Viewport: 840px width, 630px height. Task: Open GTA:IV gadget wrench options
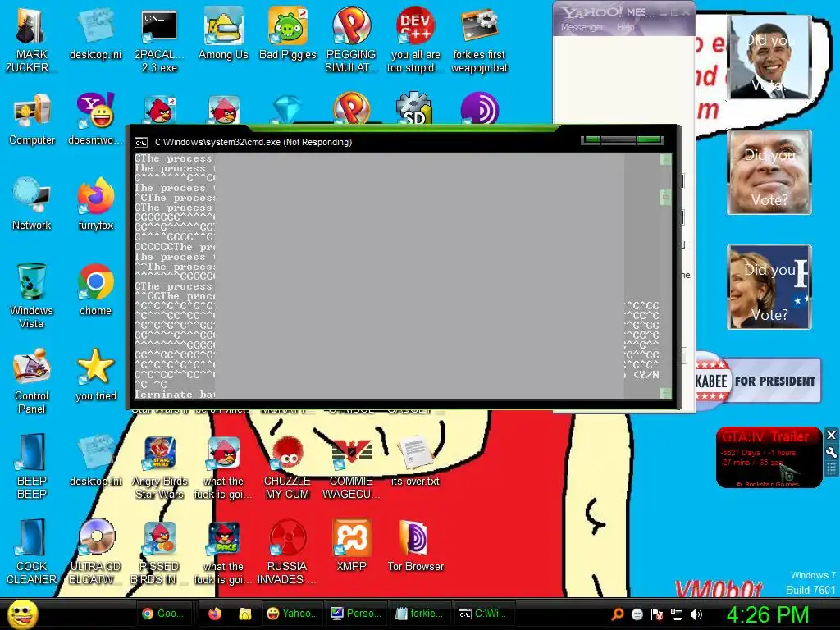click(x=831, y=452)
